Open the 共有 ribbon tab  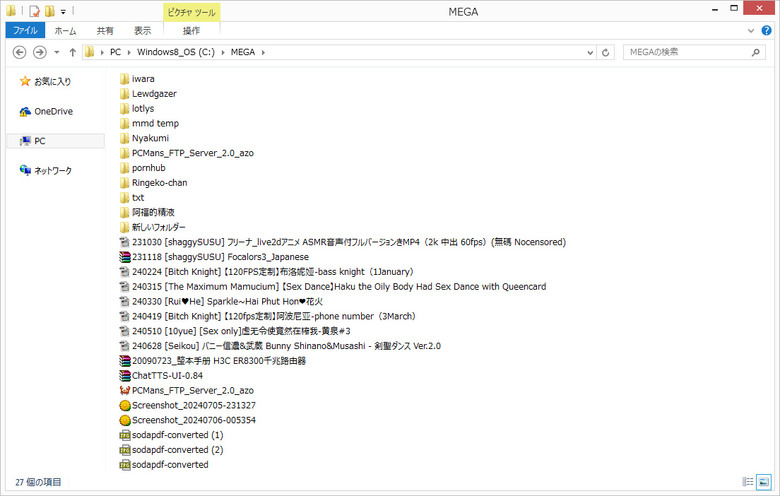pos(105,31)
